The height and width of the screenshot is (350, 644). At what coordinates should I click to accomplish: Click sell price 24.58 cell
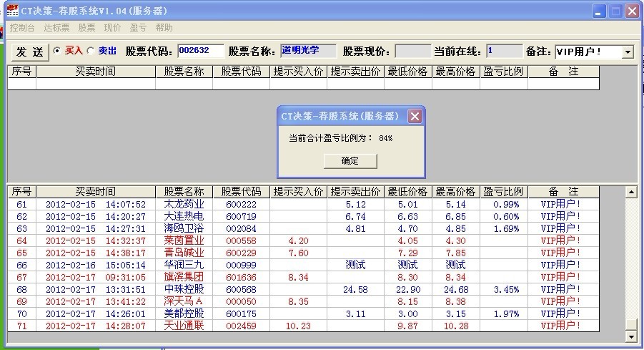point(356,290)
